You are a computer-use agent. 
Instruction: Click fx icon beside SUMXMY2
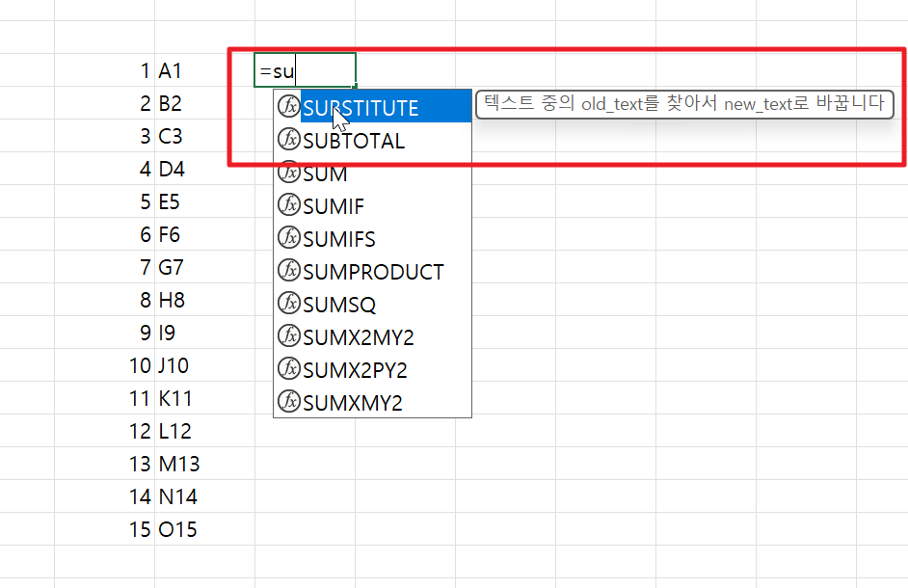pyautogui.click(x=288, y=401)
